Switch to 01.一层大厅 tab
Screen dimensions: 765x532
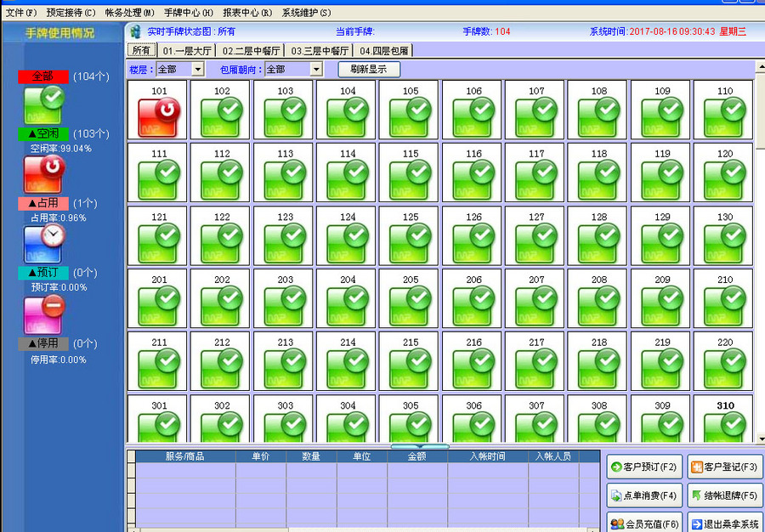point(187,51)
